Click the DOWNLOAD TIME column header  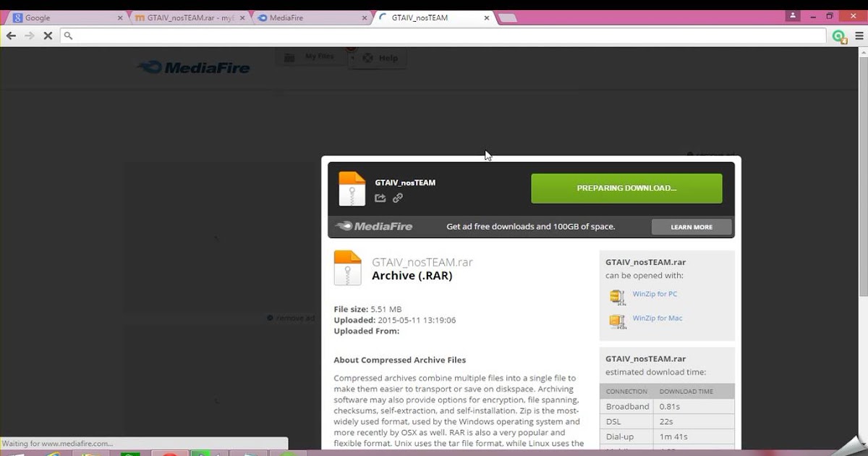tap(686, 392)
